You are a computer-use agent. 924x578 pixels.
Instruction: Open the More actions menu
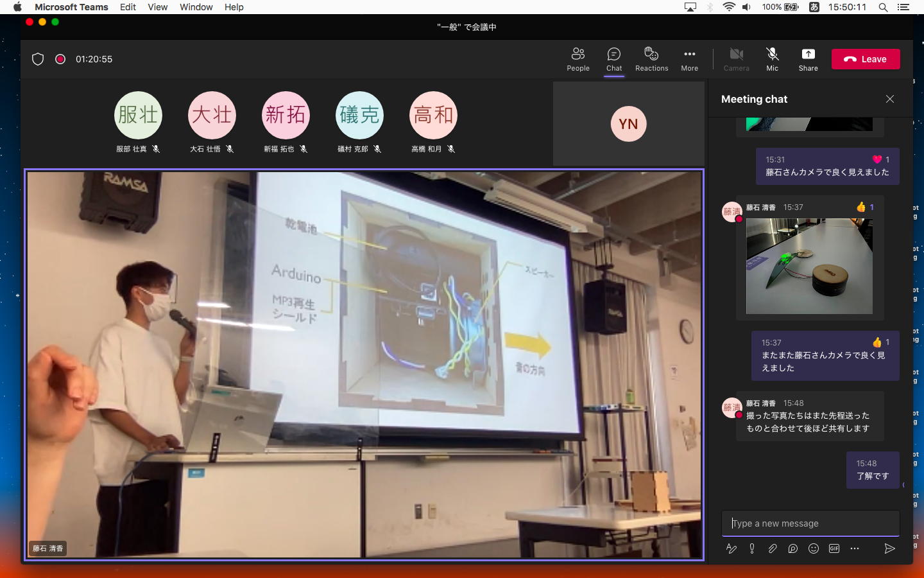click(689, 59)
